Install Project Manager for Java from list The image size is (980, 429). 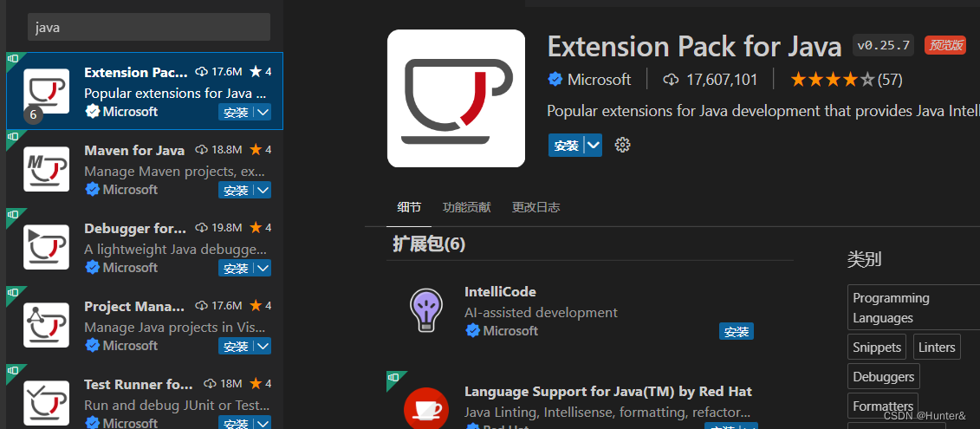tap(236, 346)
